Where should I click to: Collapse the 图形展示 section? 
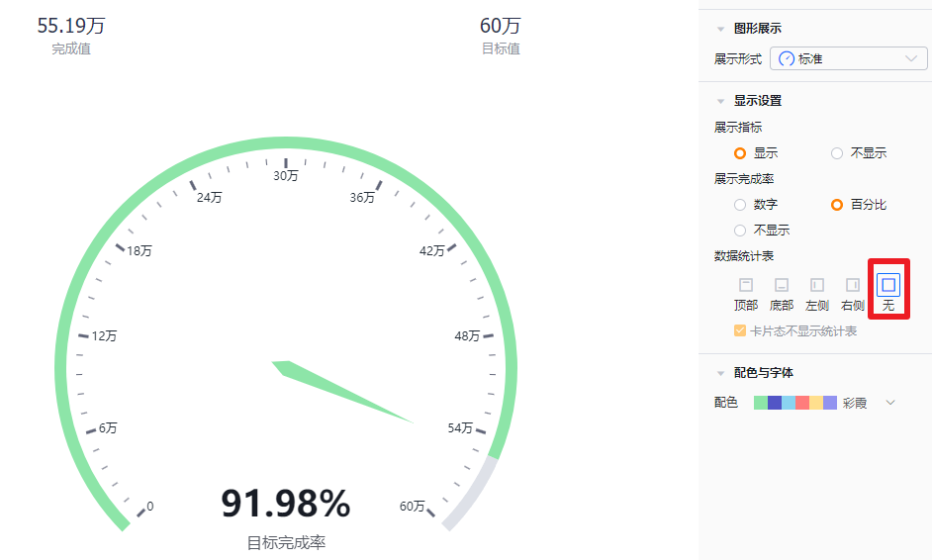point(720,29)
